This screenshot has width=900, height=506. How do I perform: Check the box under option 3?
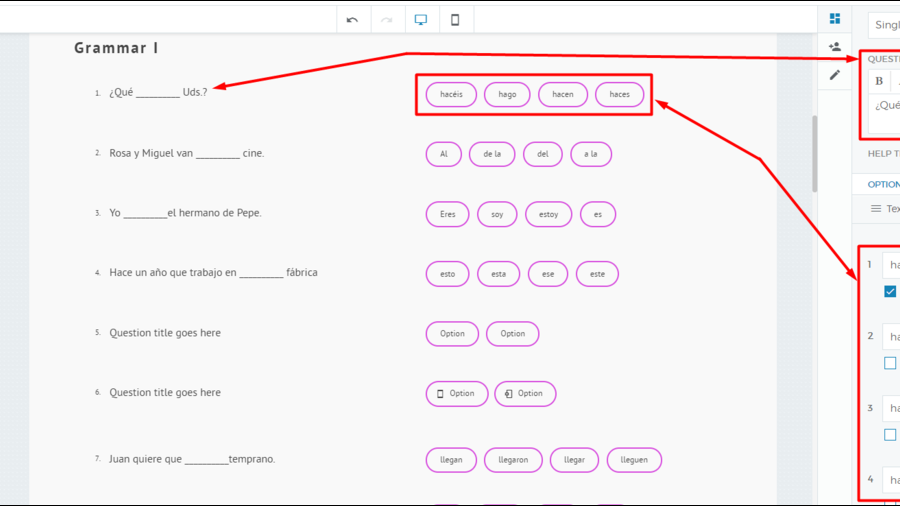point(890,435)
